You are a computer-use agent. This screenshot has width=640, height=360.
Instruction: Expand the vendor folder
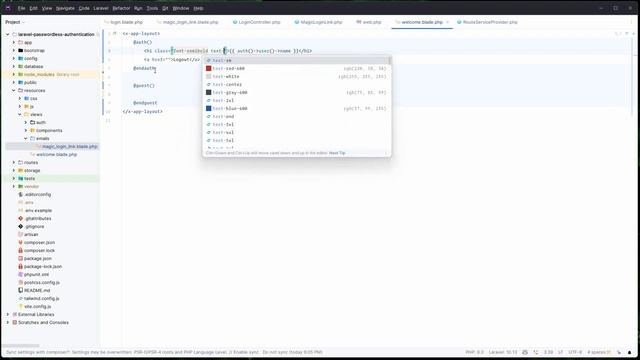[x=14, y=187]
